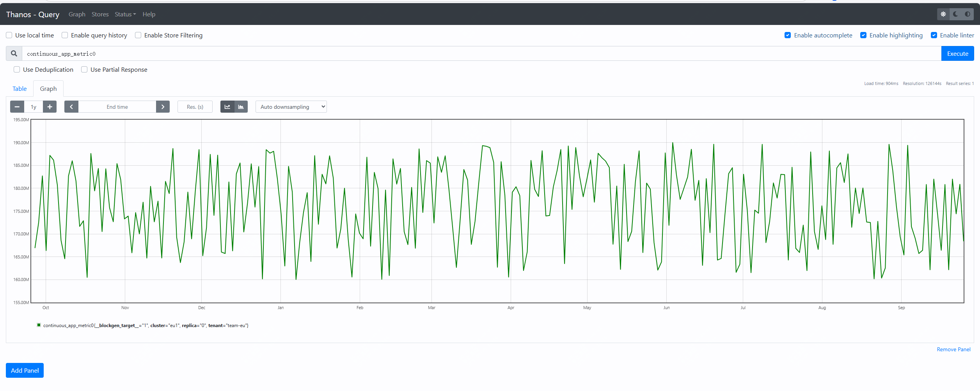Switch to the Table tab
This screenshot has width=980, height=391.
[x=20, y=88]
